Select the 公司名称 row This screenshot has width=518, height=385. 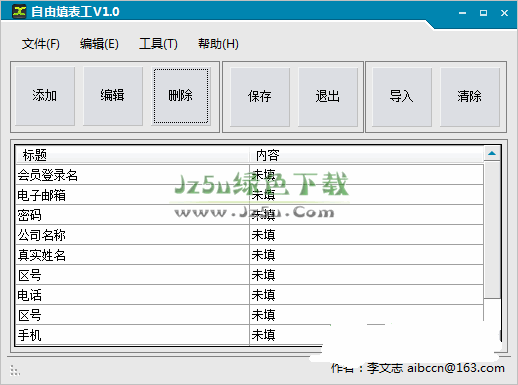[249, 235]
